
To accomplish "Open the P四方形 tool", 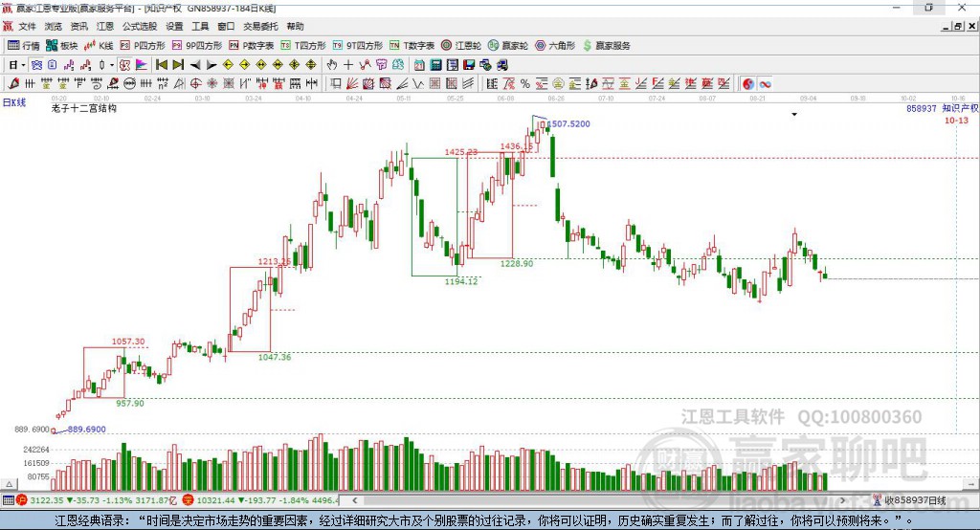I will point(143,46).
